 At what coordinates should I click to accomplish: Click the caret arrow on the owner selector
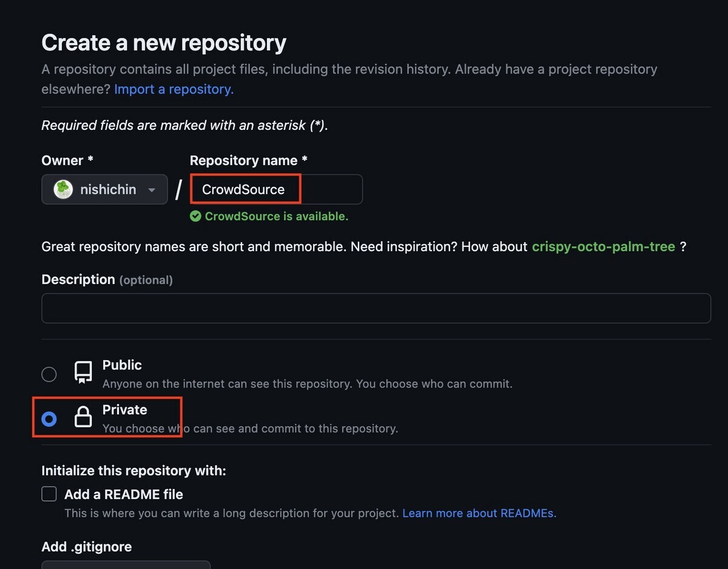pos(152,189)
